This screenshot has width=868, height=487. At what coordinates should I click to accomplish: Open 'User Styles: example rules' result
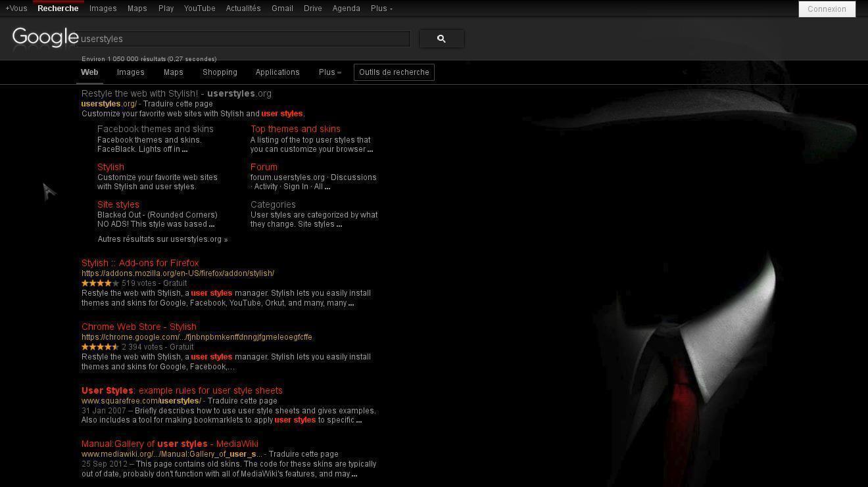pos(182,390)
